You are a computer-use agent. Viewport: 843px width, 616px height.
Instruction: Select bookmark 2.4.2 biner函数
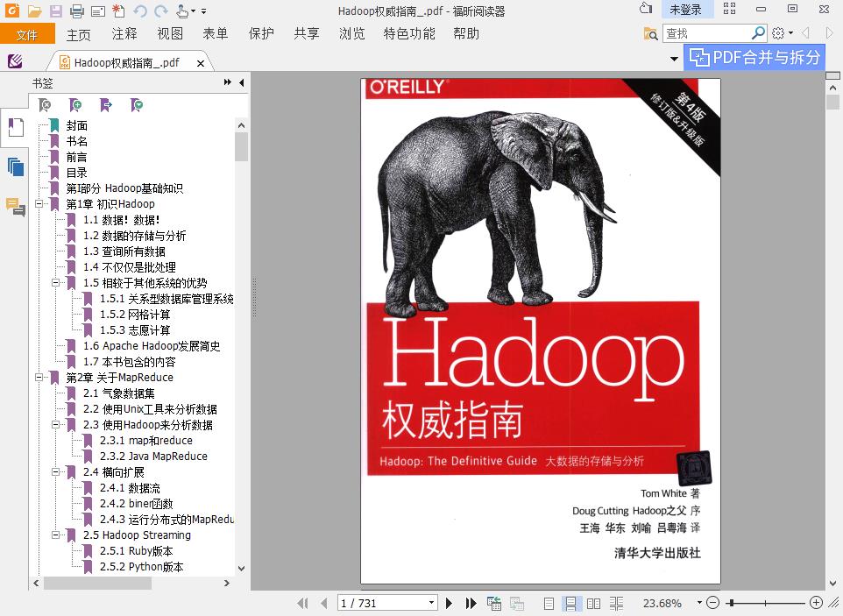(x=136, y=504)
